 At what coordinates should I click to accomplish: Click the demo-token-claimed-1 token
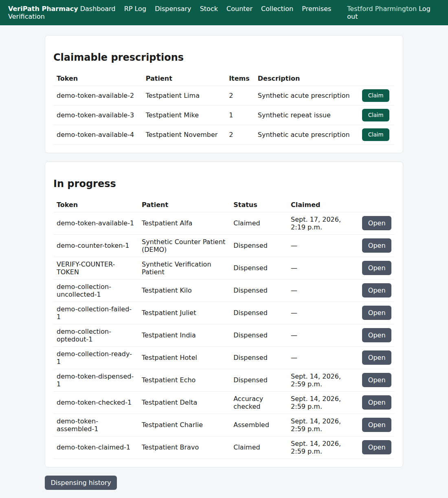pyautogui.click(x=93, y=447)
